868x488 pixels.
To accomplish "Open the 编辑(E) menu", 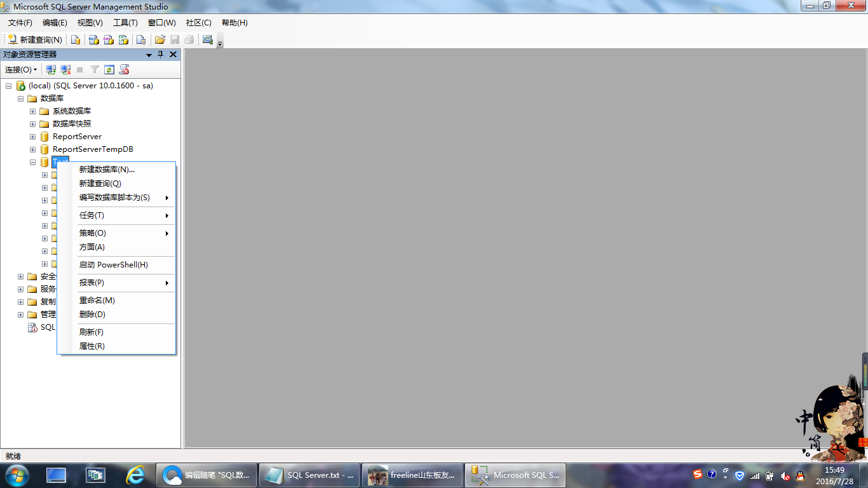I will coord(55,22).
